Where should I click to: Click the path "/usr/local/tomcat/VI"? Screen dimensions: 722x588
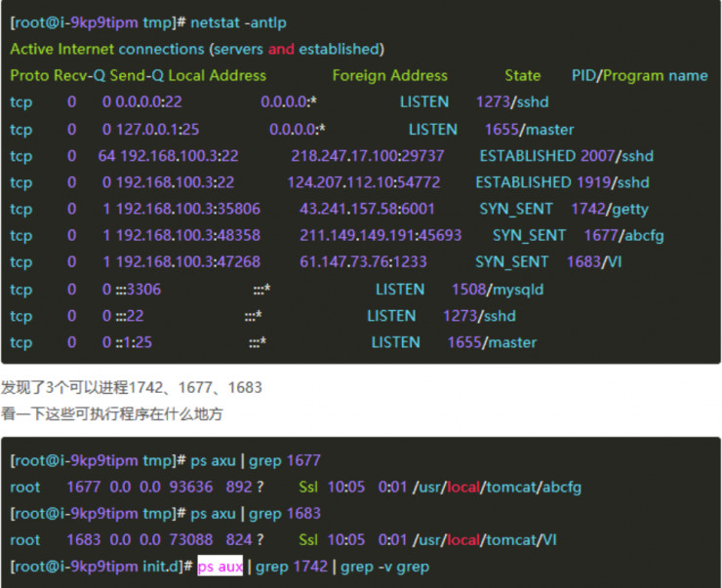pyautogui.click(x=487, y=540)
